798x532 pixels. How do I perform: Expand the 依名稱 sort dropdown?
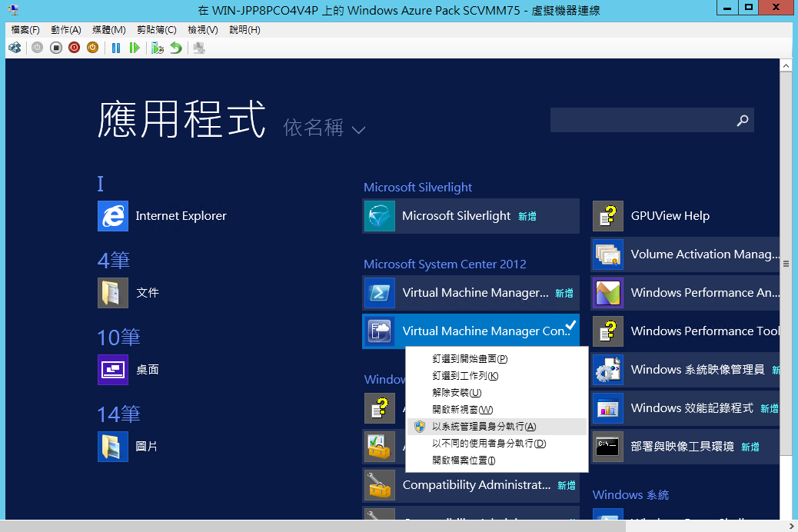pyautogui.click(x=324, y=128)
